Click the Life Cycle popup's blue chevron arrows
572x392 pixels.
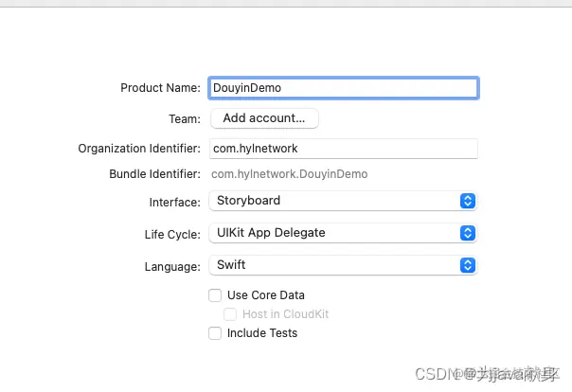point(467,233)
